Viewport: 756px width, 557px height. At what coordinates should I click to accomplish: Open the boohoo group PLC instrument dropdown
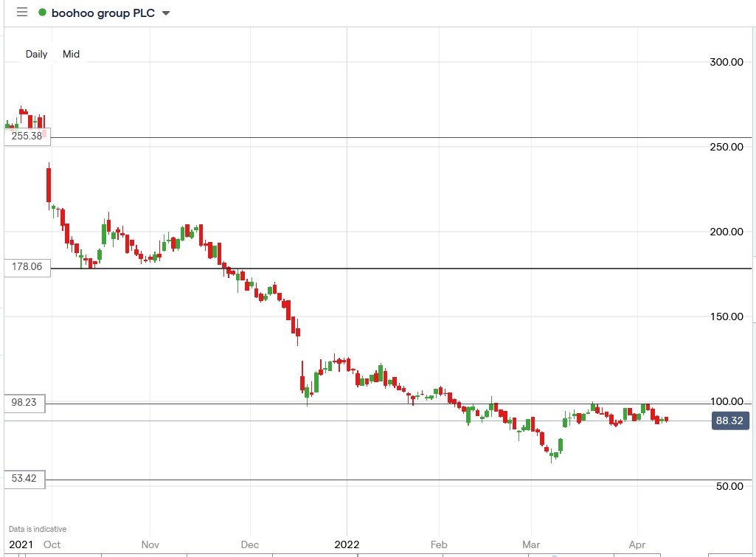click(x=166, y=13)
